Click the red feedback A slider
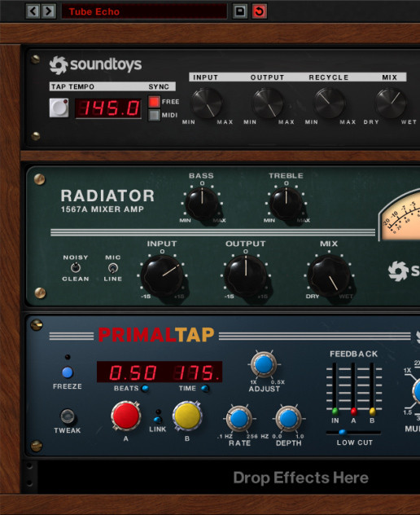Screen dimensions: 420x515 click(x=354, y=412)
